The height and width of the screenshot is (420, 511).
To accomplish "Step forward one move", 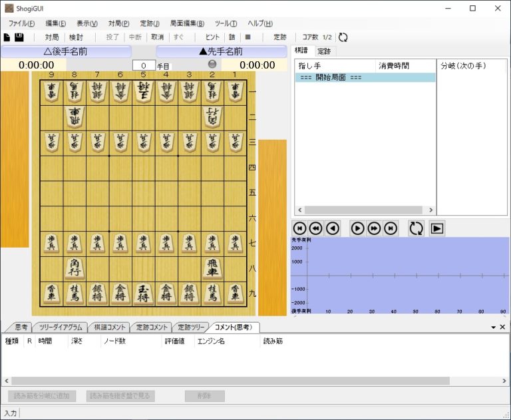I will tap(357, 228).
